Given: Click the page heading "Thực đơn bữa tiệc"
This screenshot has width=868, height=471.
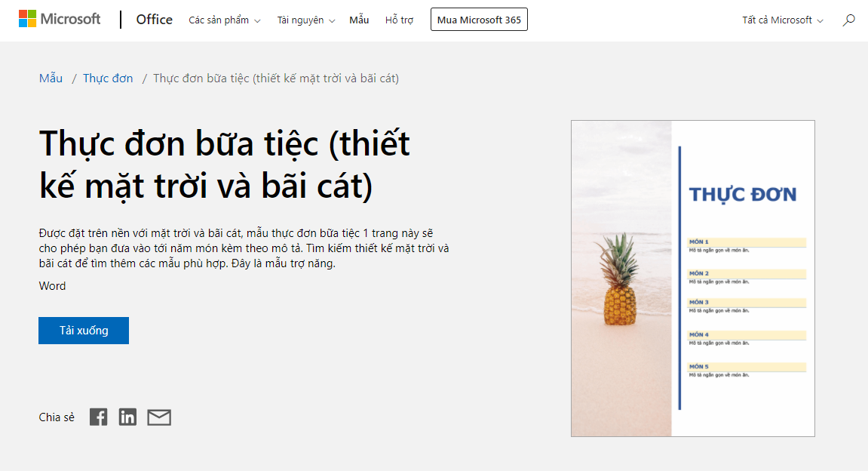Looking at the screenshot, I should coord(225,165).
